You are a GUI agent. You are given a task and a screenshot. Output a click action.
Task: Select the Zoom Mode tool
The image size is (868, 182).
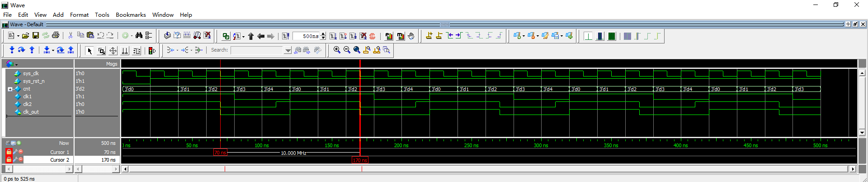(102, 51)
